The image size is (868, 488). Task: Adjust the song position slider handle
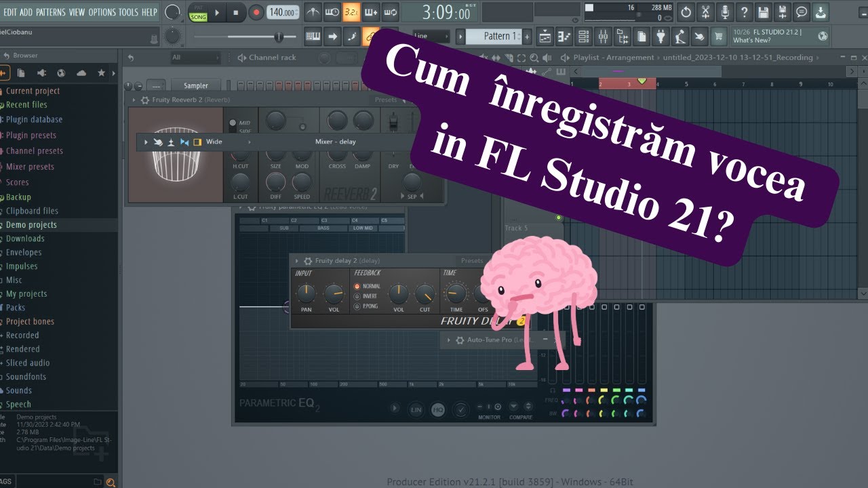coord(279,37)
